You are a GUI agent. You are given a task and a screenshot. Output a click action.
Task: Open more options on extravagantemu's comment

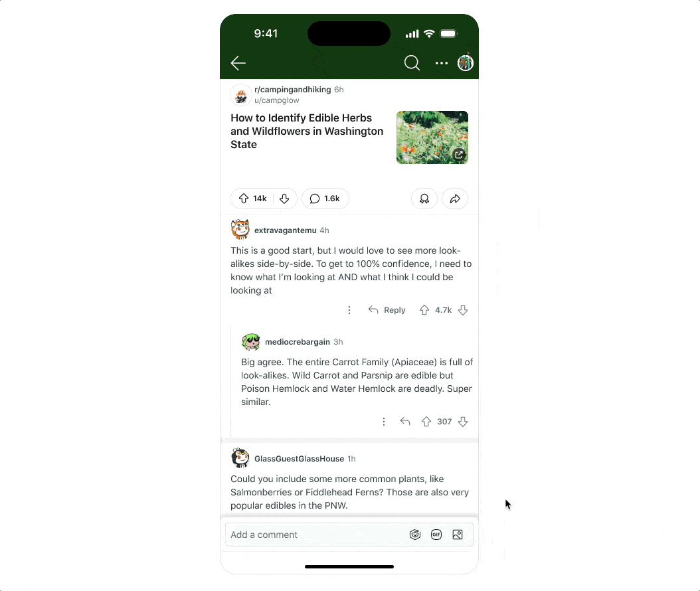[349, 310]
